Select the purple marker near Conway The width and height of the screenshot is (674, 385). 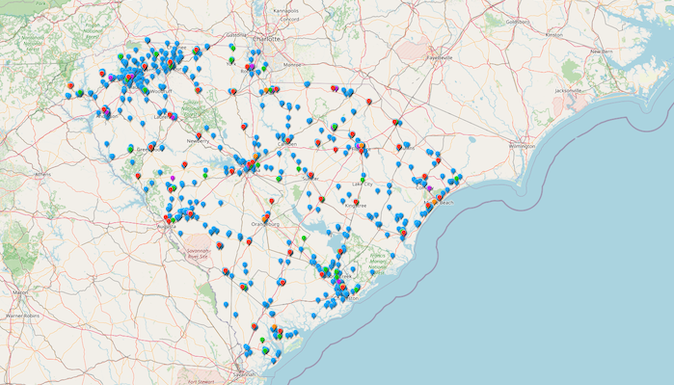coord(429,188)
